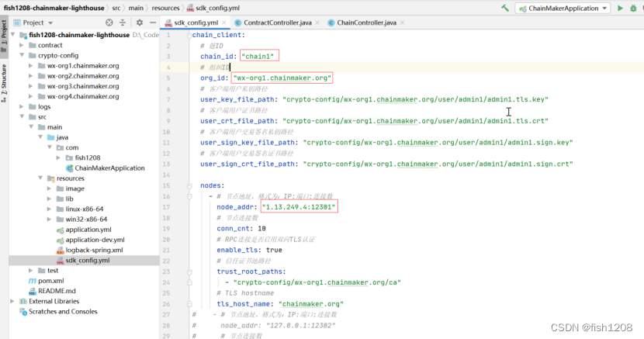This screenshot has width=644, height=339.
Task: Click the user_key_file_path key
Action: (x=237, y=99)
